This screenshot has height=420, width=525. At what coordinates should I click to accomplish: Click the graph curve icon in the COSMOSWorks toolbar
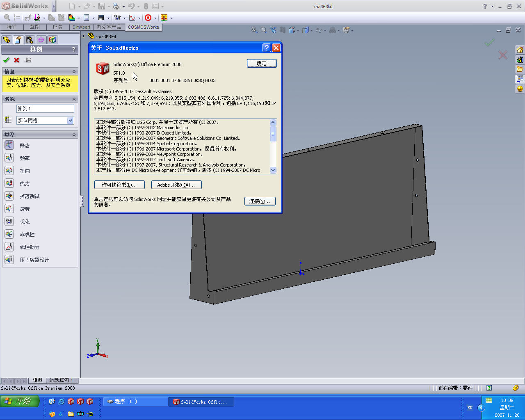(x=132, y=18)
